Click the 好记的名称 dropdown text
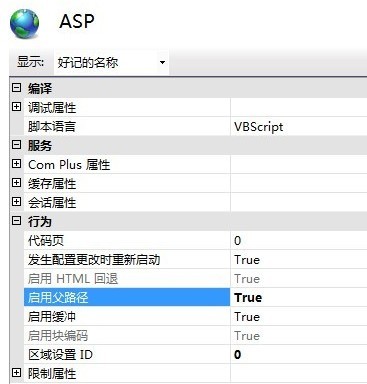The height and width of the screenshot is (384, 367). [x=88, y=62]
